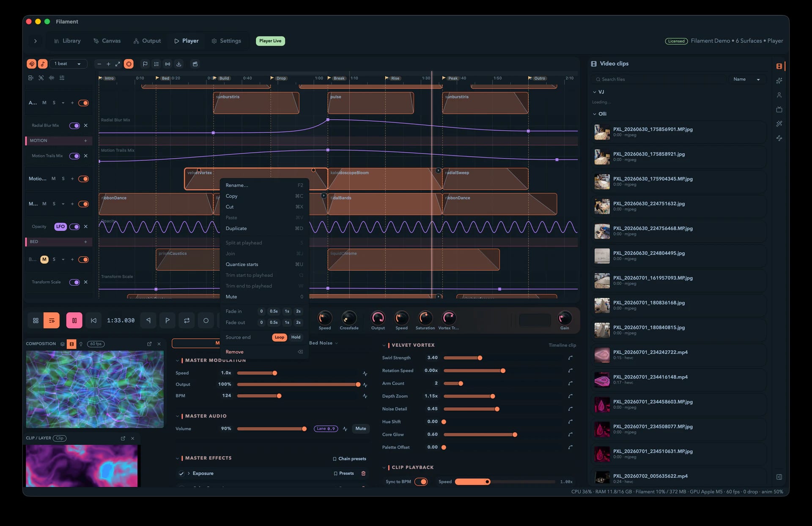Open the film-strip icon in right sidebar
This screenshot has height=526, width=812.
pyautogui.click(x=779, y=66)
